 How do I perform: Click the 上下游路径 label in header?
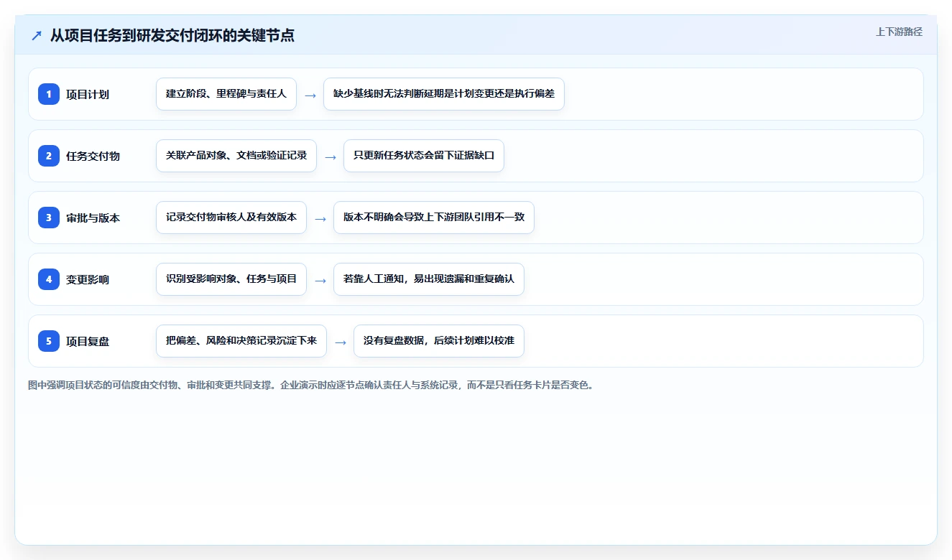(x=899, y=32)
